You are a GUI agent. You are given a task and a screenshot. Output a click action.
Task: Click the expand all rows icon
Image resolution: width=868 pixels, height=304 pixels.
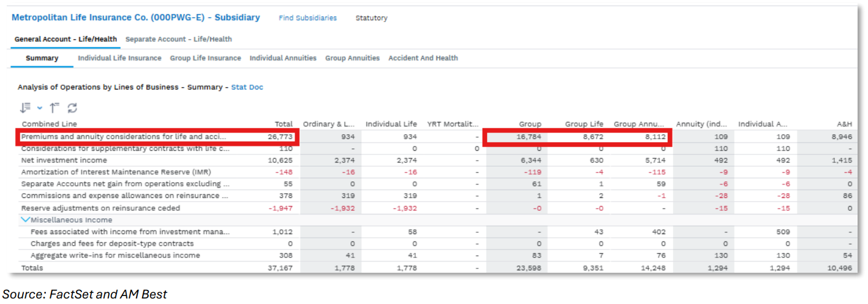25,108
